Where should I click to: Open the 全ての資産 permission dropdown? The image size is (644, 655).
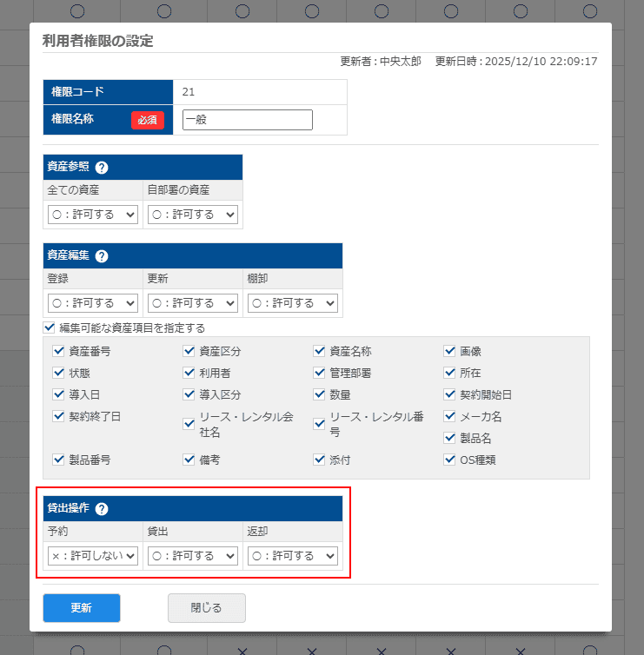92,215
